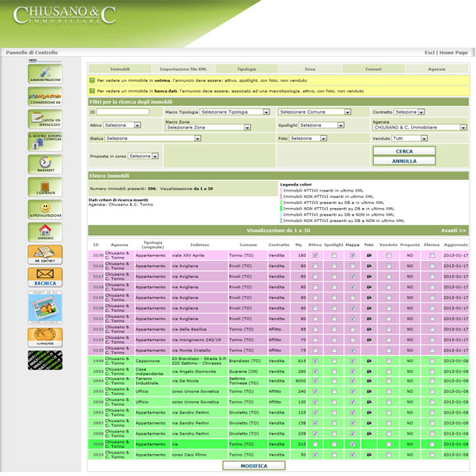Open the photo camera icon for ID 2955
476x476 pixels.
coord(368,392)
